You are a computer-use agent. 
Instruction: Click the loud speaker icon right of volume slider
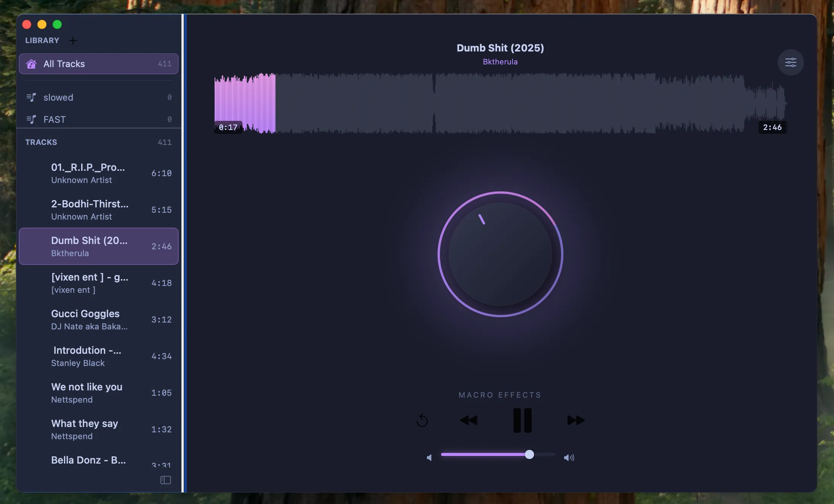568,457
